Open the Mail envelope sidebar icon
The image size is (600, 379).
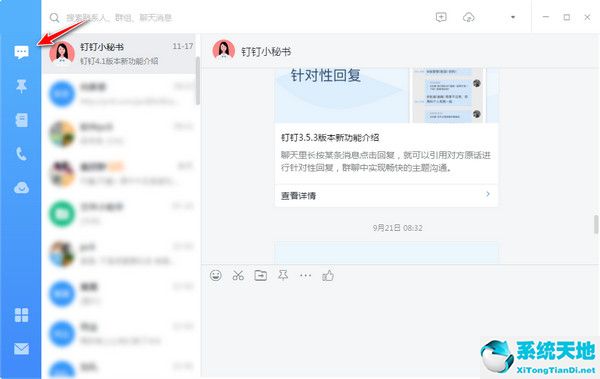pos(21,349)
